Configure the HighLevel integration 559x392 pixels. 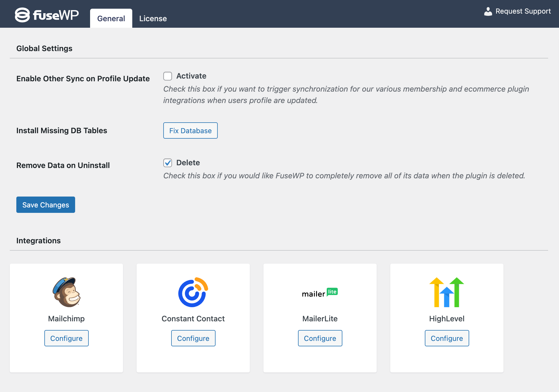pyautogui.click(x=446, y=338)
